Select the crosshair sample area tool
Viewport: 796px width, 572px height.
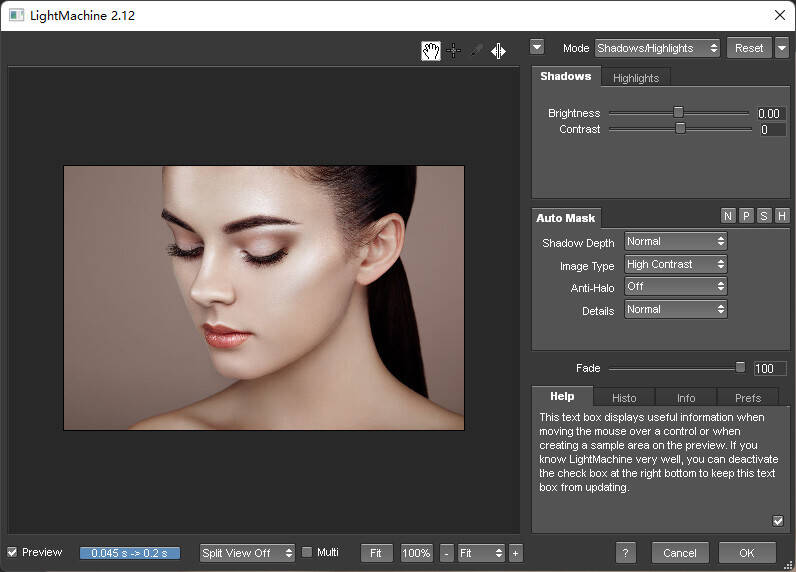click(453, 51)
